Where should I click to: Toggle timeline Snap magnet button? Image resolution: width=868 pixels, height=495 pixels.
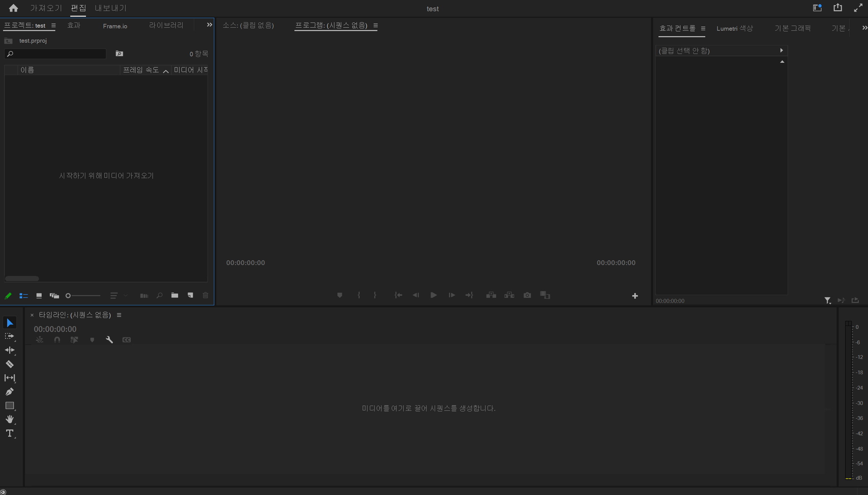pos(57,340)
